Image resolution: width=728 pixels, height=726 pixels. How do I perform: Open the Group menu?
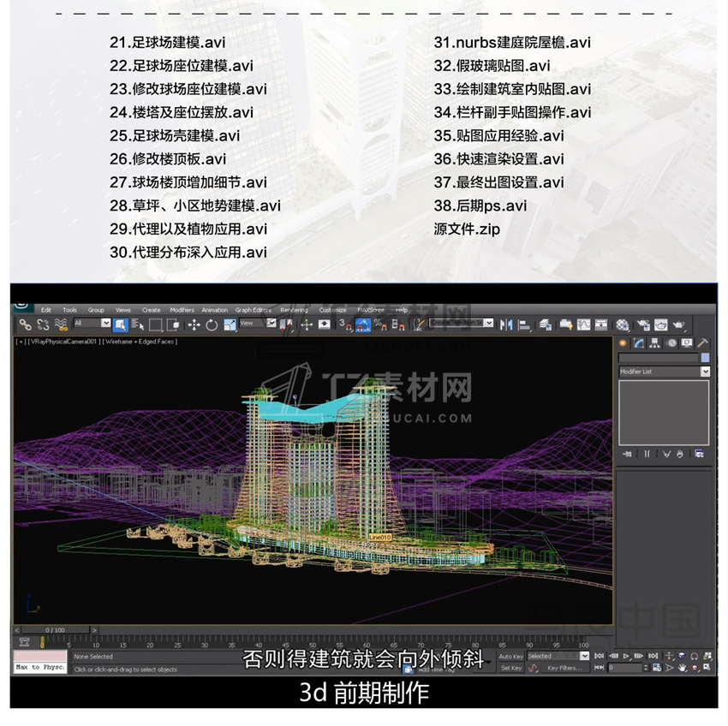tap(96, 310)
